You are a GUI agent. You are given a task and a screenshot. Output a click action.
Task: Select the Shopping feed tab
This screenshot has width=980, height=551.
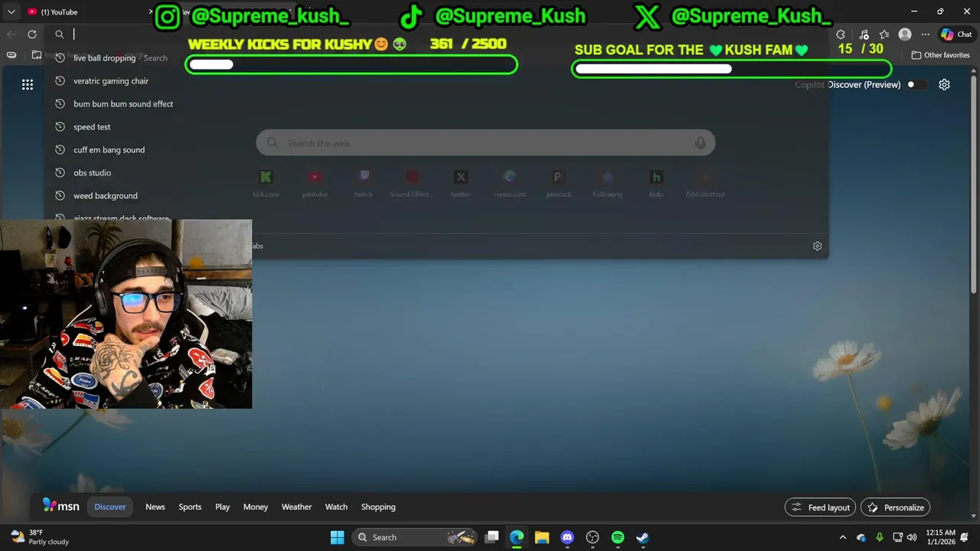click(378, 507)
